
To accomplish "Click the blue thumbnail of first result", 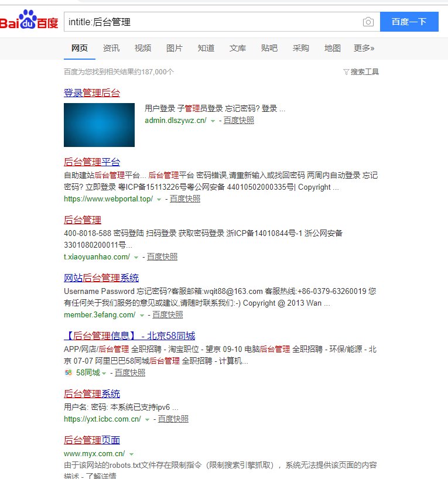I will [99, 125].
